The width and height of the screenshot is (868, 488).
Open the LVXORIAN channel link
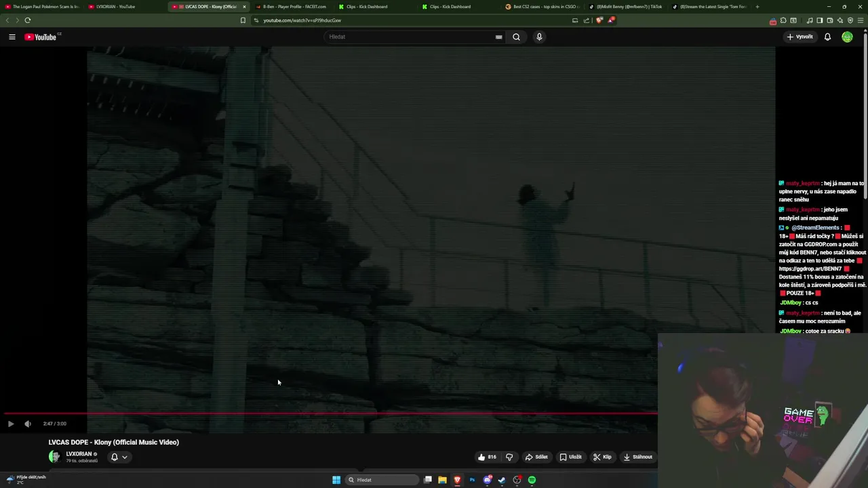(x=79, y=454)
